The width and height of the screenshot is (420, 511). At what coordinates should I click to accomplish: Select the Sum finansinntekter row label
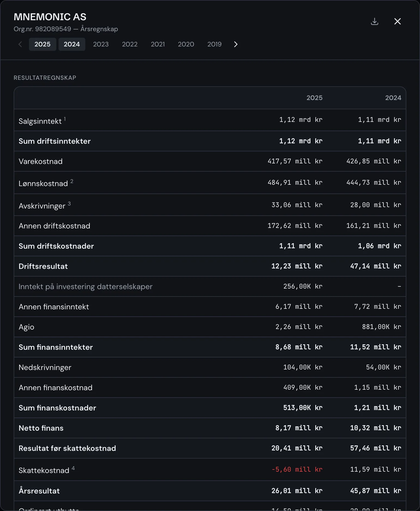[56, 347]
